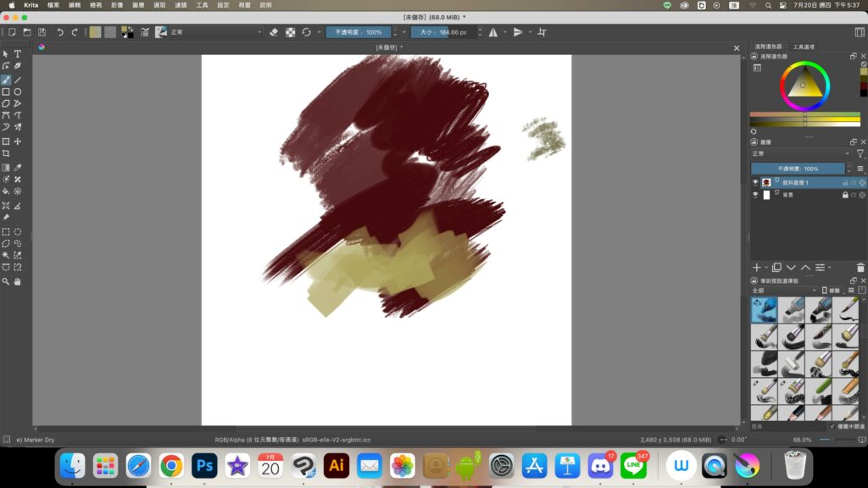This screenshot has height=488, width=868.
Task: Toggle wrap-around mode icon in toolbar
Action: pyautogui.click(x=542, y=32)
